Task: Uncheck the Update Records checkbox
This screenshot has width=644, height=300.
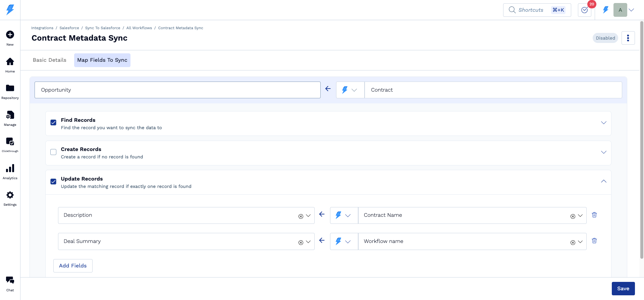Action: coord(53,182)
